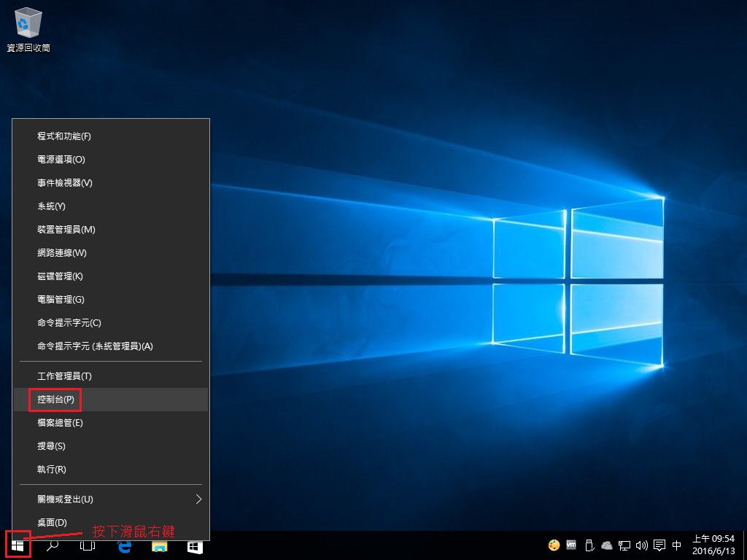This screenshot has height=560, width=747.
Task: Click the Safely Remove Hardware tray icon
Action: (x=589, y=545)
